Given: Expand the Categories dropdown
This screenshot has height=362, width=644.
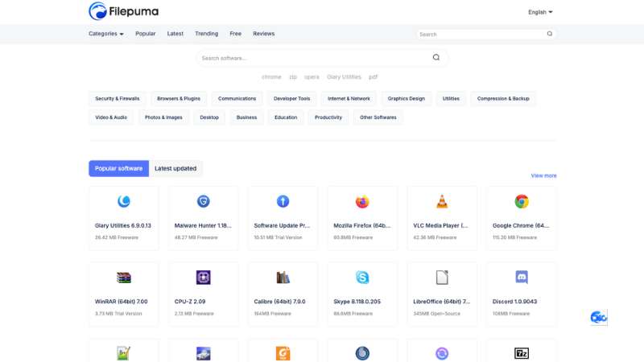Looking at the screenshot, I should (106, 34).
